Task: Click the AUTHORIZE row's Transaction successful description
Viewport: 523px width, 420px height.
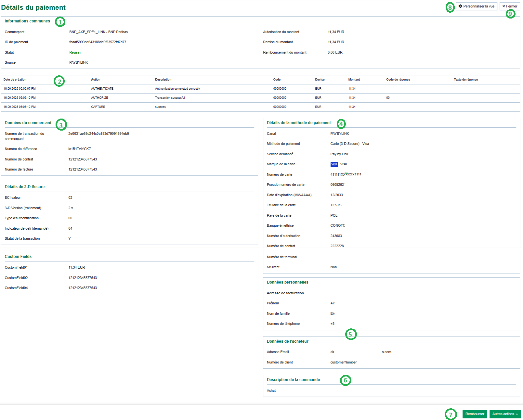Action: (170, 98)
